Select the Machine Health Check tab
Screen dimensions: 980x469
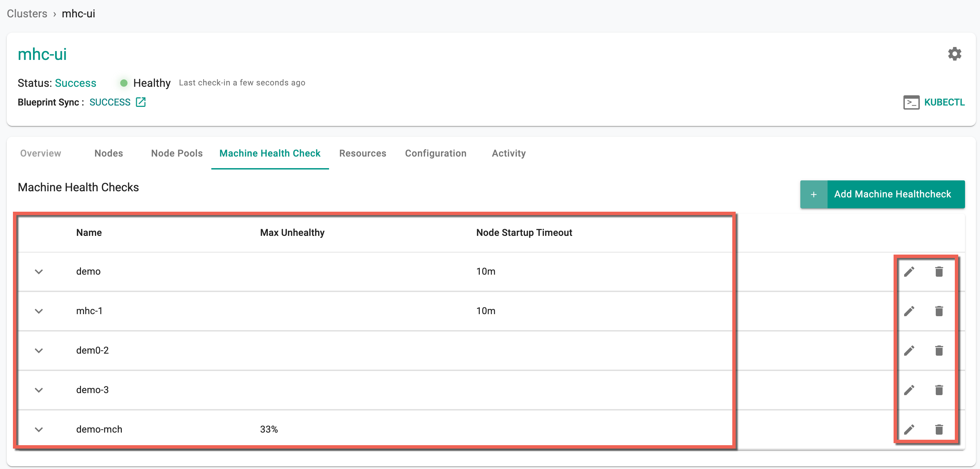click(x=270, y=153)
